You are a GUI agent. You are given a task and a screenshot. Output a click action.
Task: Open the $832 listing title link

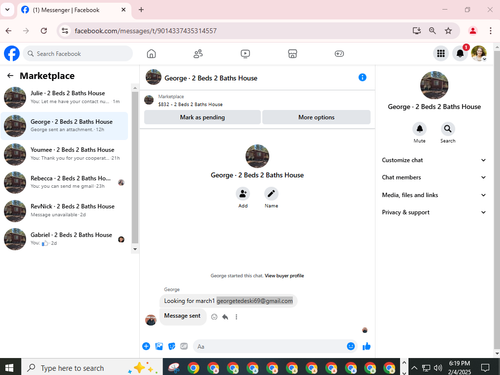click(190, 104)
